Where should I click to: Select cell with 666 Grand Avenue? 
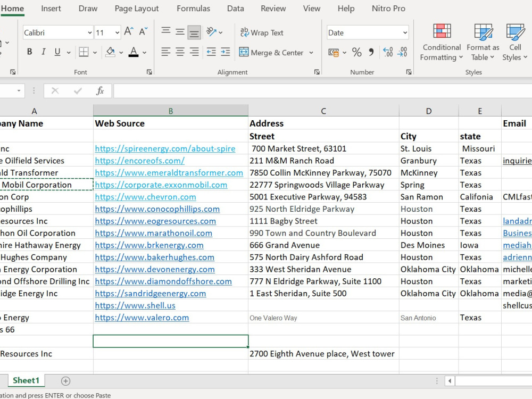323,245
